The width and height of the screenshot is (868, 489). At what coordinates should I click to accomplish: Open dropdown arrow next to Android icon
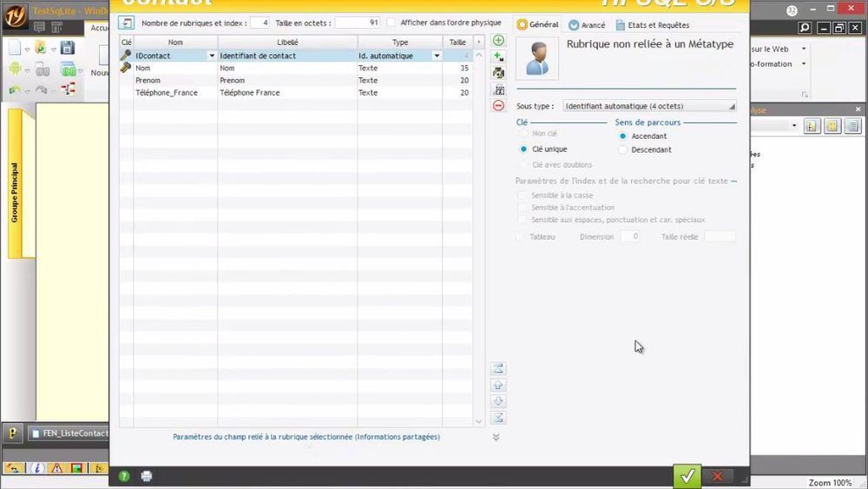tap(27, 70)
